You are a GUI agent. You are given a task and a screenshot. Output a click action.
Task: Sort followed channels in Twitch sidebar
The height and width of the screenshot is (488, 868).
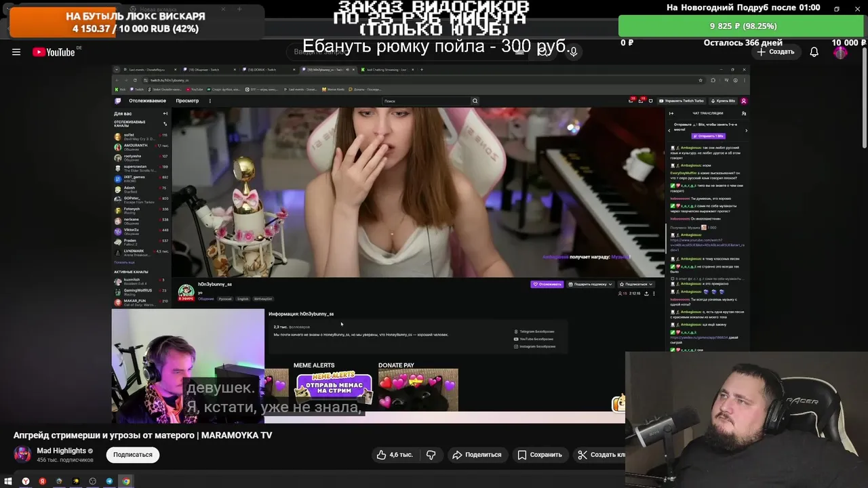pyautogui.click(x=165, y=124)
